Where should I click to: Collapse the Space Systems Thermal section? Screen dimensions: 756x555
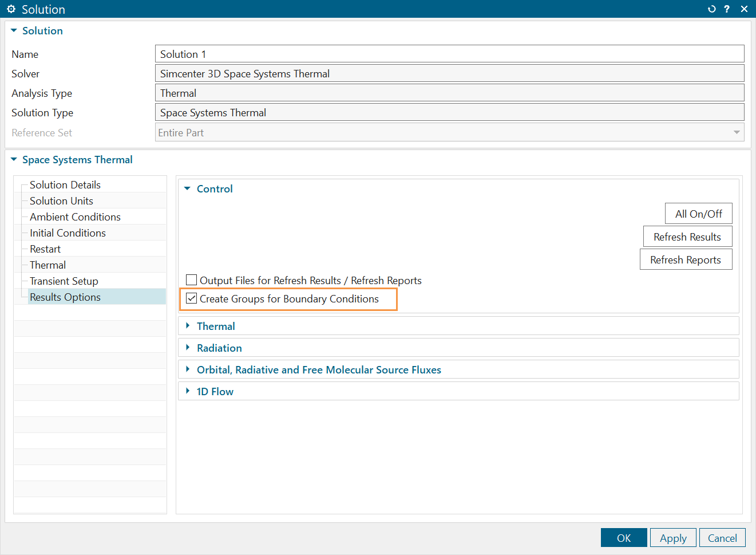(14, 160)
